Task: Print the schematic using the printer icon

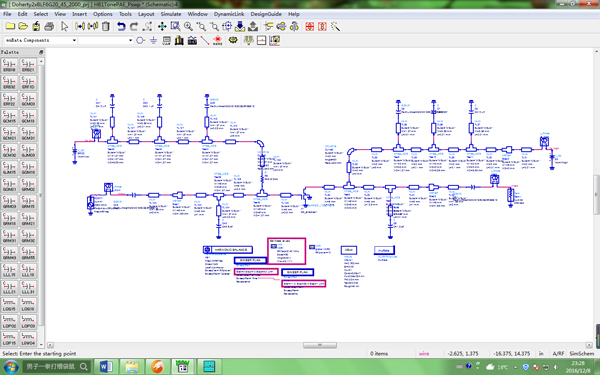Action: point(49,26)
